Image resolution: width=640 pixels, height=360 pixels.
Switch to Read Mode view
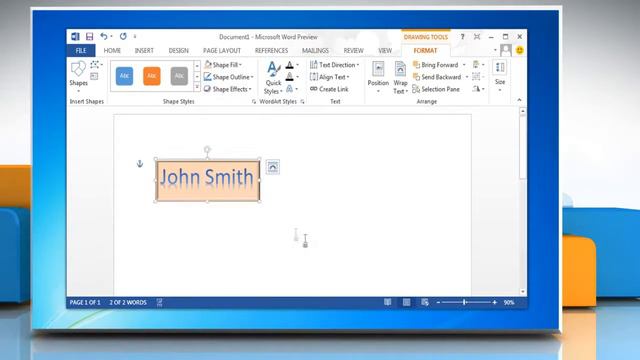coord(388,302)
